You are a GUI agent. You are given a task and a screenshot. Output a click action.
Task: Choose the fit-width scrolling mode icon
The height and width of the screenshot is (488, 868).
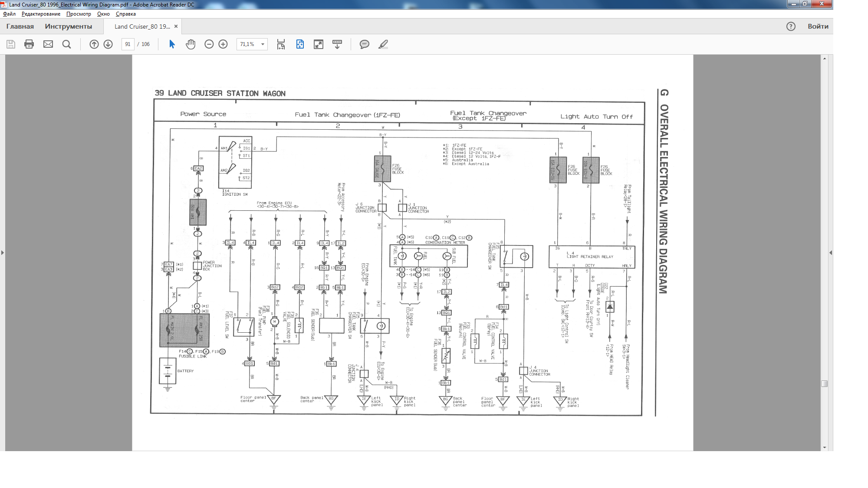coord(281,44)
